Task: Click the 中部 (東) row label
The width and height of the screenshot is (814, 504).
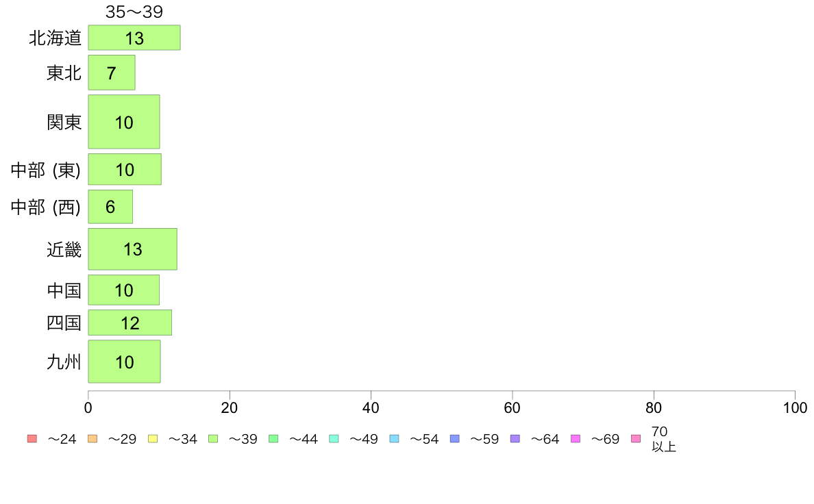Action: [x=46, y=170]
